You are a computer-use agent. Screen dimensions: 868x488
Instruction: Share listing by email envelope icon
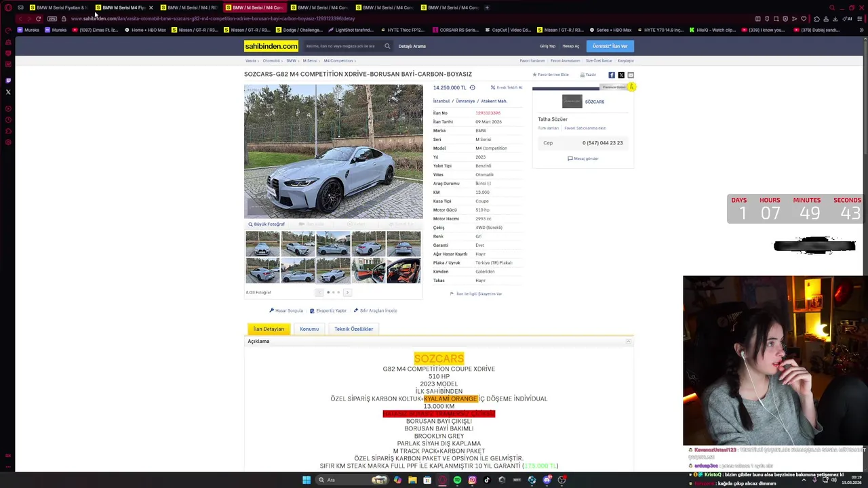(x=631, y=75)
